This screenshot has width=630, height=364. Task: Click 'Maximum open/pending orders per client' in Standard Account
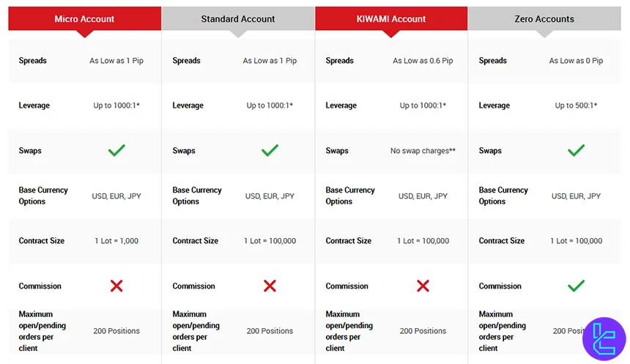(196, 331)
